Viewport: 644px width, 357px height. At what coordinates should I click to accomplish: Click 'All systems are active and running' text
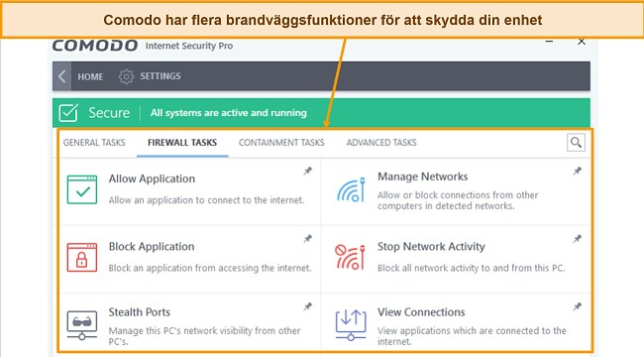pyautogui.click(x=228, y=113)
